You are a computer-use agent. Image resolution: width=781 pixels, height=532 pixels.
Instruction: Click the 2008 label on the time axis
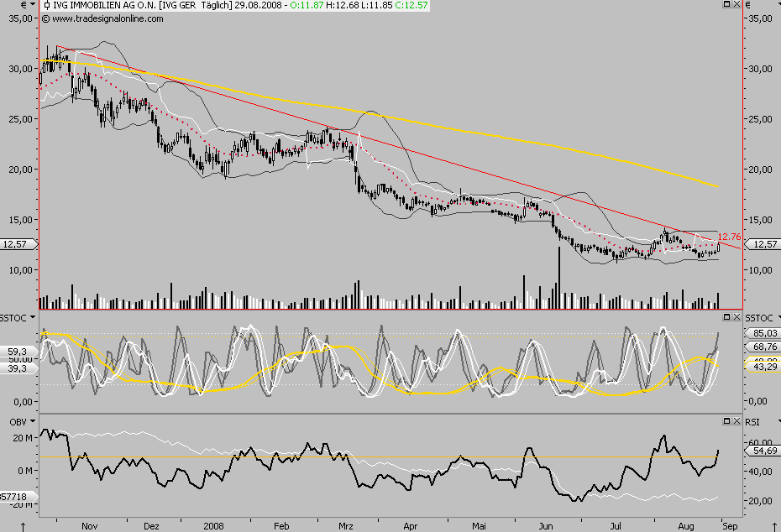click(213, 526)
